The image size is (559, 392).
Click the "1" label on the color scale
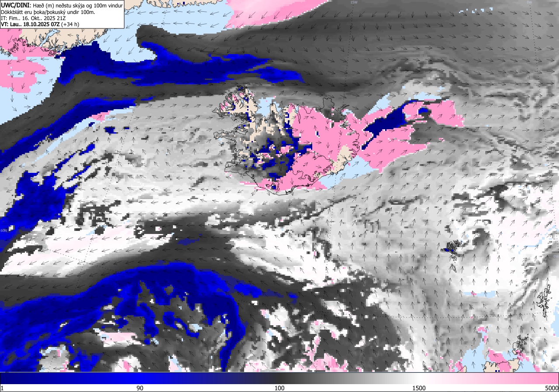(2, 388)
